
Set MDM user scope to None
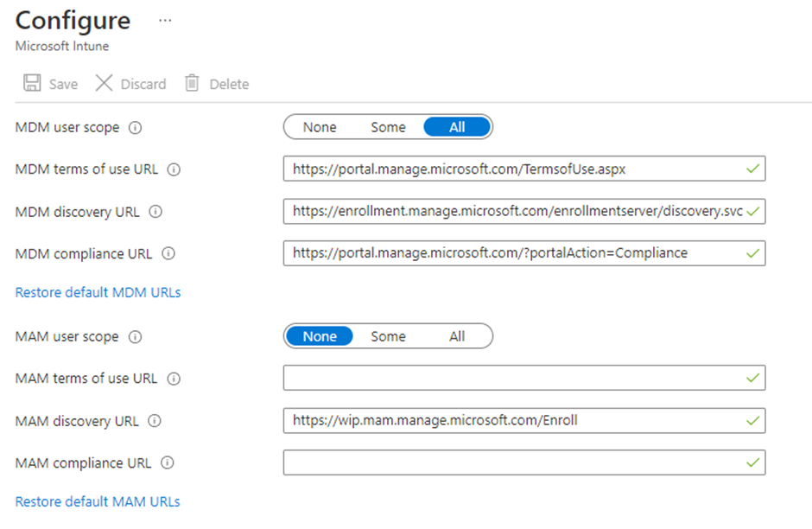(320, 127)
